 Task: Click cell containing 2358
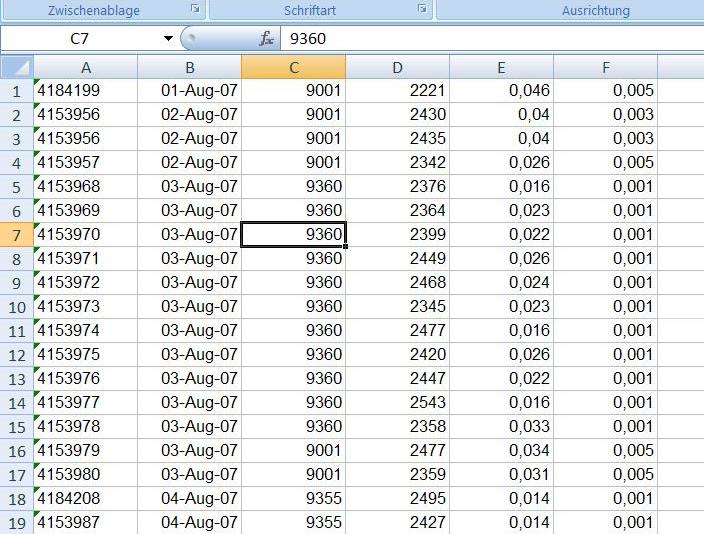click(x=397, y=427)
